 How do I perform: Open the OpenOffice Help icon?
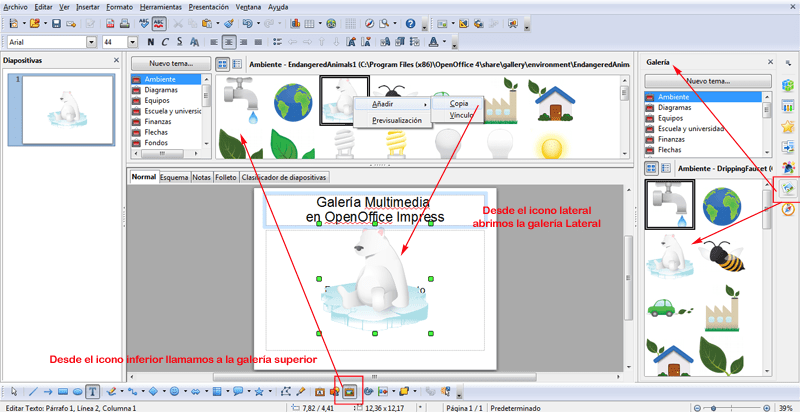click(x=410, y=23)
